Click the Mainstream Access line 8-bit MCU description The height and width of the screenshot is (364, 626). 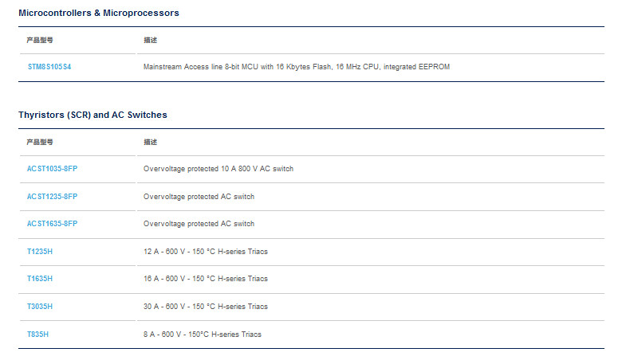296,67
